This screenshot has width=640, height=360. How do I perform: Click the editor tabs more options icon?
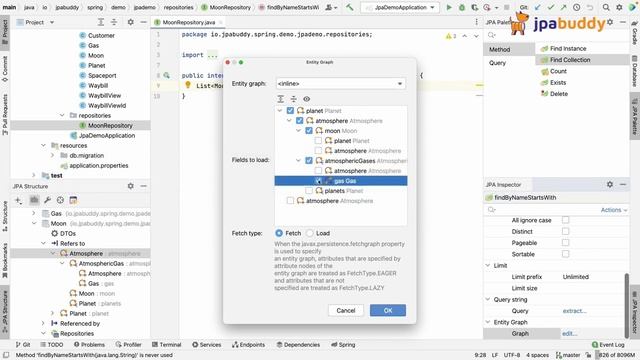click(x=476, y=22)
